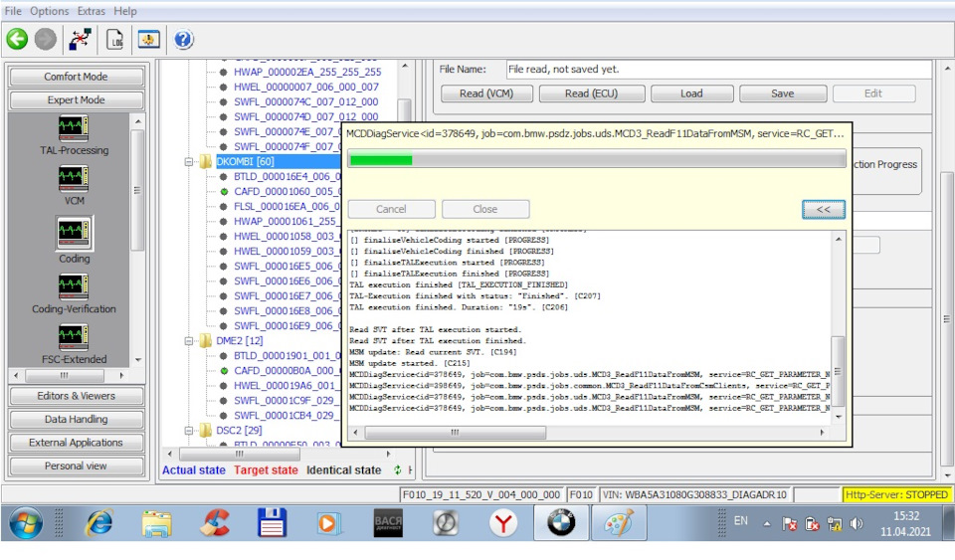Click the green back arrow toolbar icon
The image size is (955, 560).
pyautogui.click(x=17, y=40)
